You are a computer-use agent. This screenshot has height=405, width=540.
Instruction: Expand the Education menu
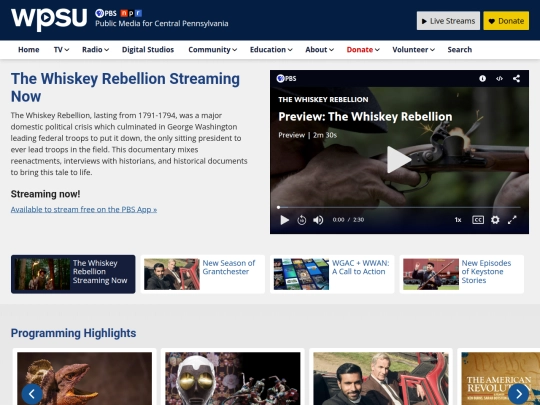[x=271, y=50]
